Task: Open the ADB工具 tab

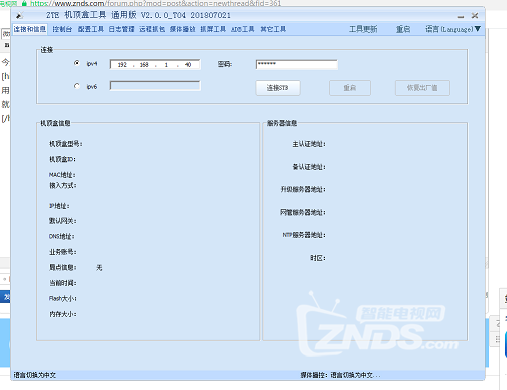Action: click(x=243, y=29)
